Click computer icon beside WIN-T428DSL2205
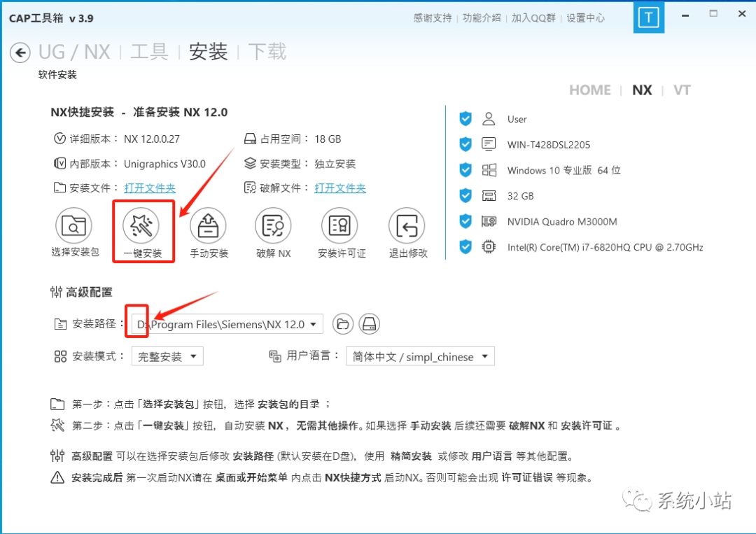This screenshot has width=756, height=534. coord(489,144)
